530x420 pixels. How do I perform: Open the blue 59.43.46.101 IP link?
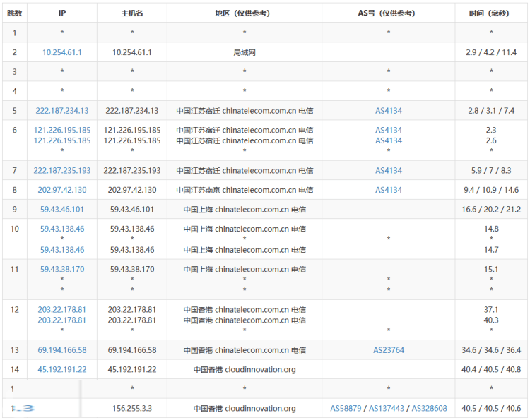[x=62, y=210]
